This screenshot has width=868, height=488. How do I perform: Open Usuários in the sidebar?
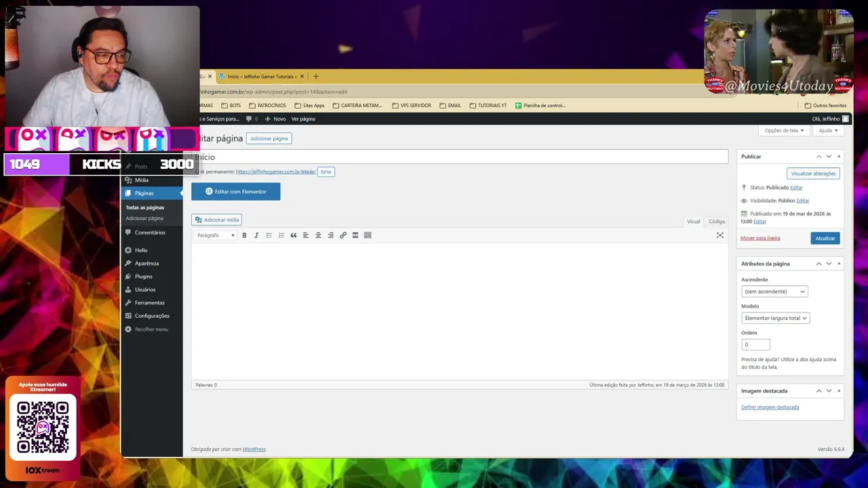pos(145,289)
